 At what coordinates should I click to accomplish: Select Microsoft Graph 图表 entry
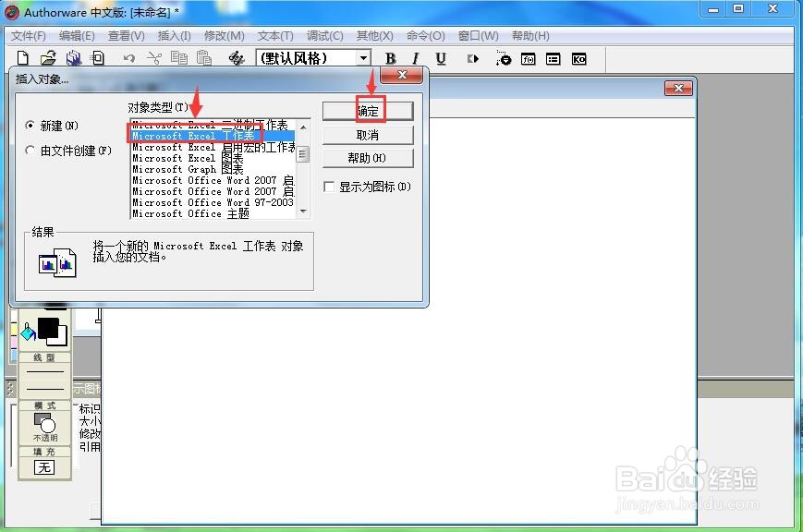pos(213,169)
